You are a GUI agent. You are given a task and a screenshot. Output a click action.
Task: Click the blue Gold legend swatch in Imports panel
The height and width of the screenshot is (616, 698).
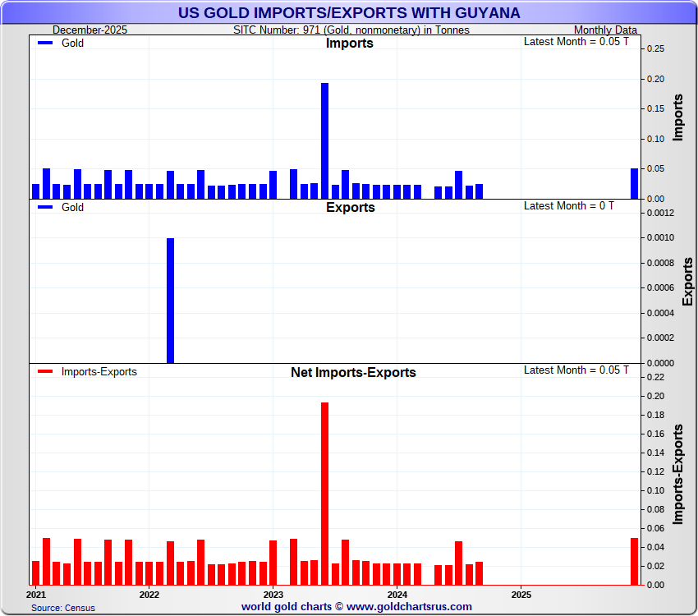coord(45,43)
